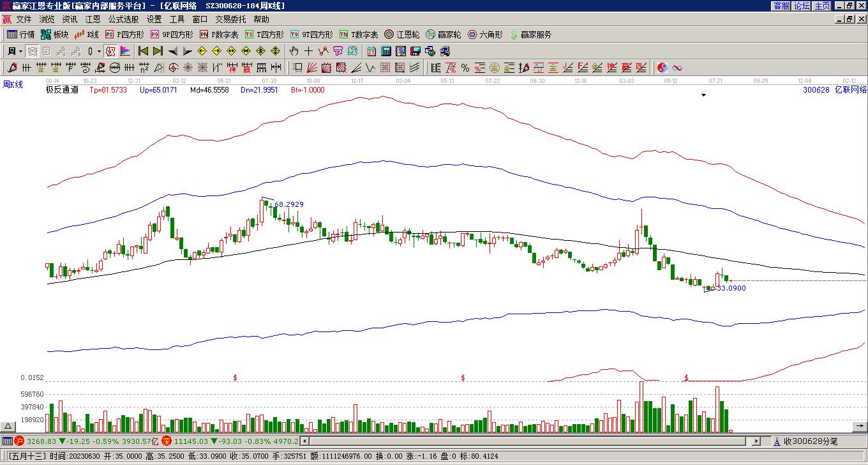The width and height of the screenshot is (868, 465).
Task: Step back with the black left arrow
Action: click(x=172, y=51)
